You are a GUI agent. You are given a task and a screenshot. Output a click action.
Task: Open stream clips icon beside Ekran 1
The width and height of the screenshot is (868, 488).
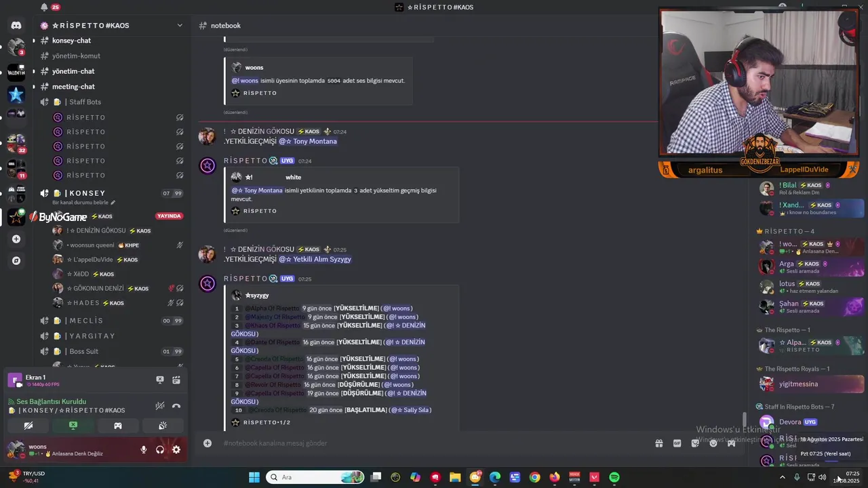[176, 380]
